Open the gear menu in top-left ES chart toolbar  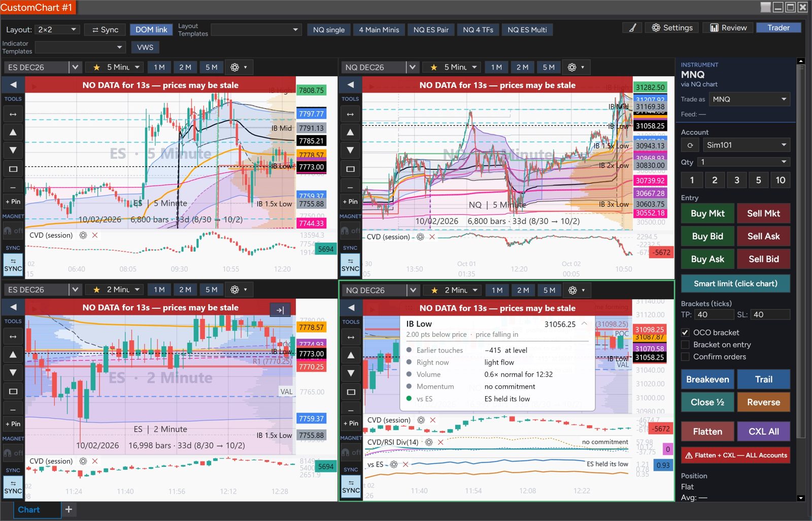pos(239,67)
